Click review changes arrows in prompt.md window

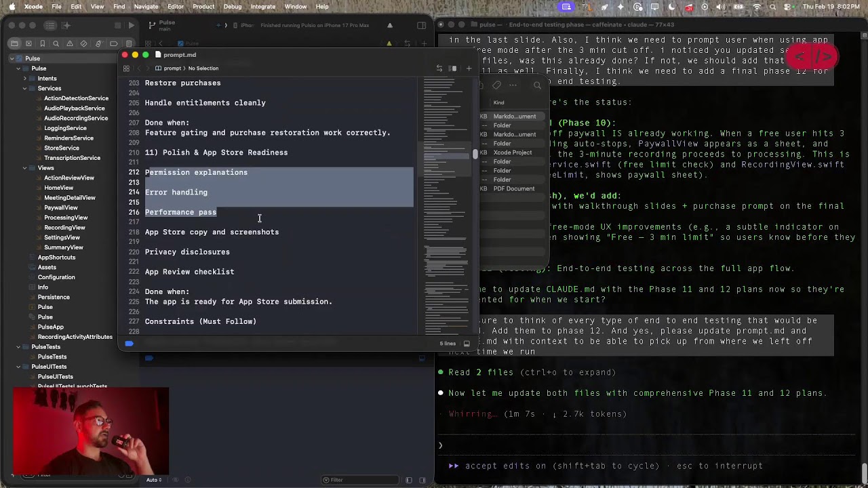click(439, 68)
